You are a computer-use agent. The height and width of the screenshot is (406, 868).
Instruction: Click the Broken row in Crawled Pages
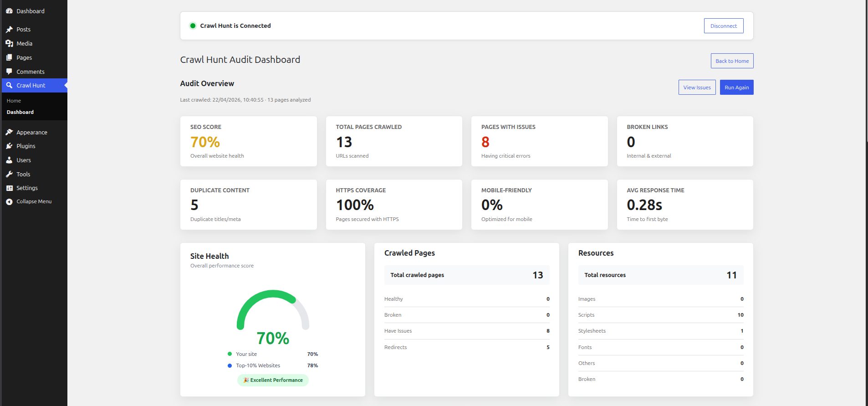coord(467,315)
